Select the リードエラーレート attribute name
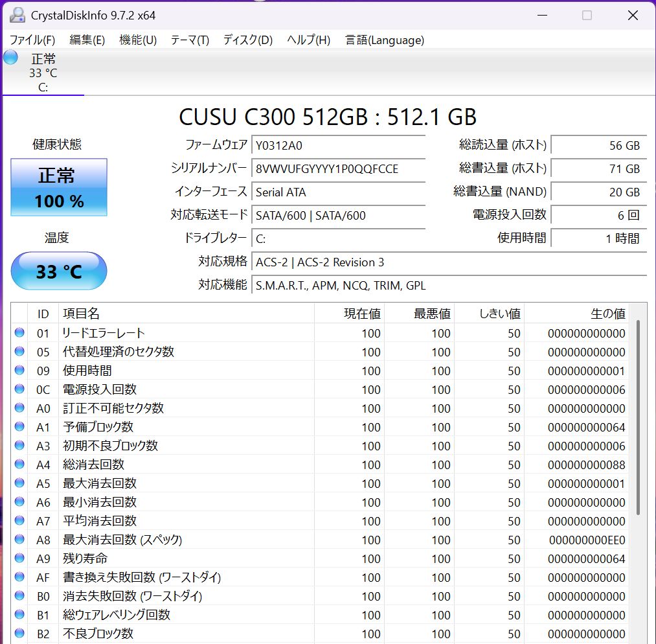 click(x=104, y=333)
